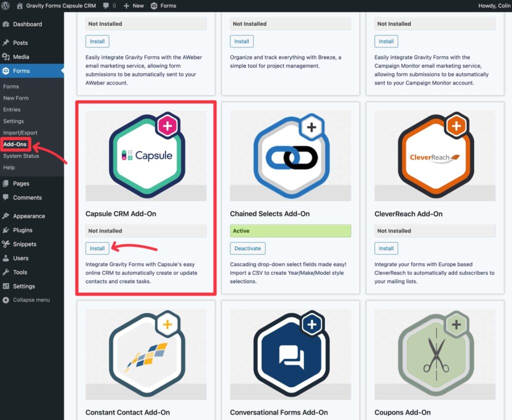This screenshot has width=512, height=420.
Task: Click the CleverReach add-on logo
Action: (434, 155)
